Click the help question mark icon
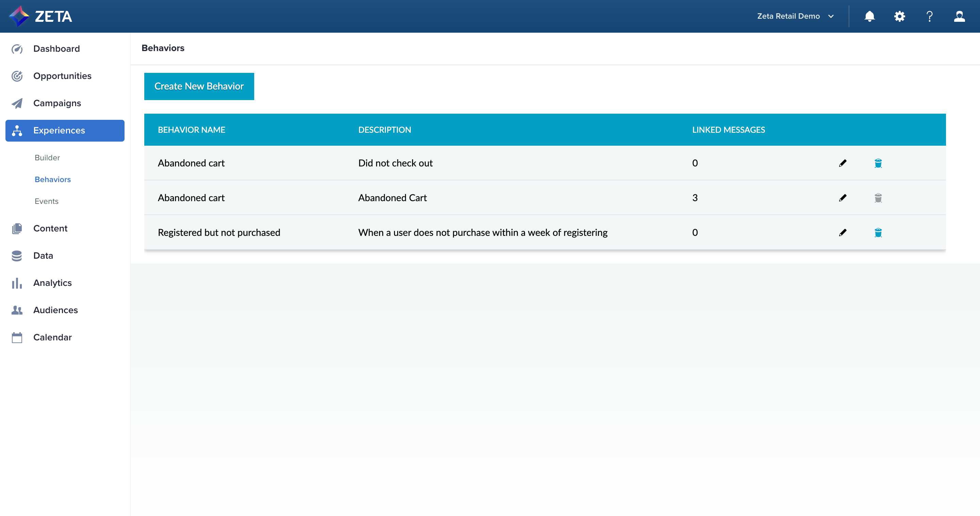980x516 pixels. point(929,16)
